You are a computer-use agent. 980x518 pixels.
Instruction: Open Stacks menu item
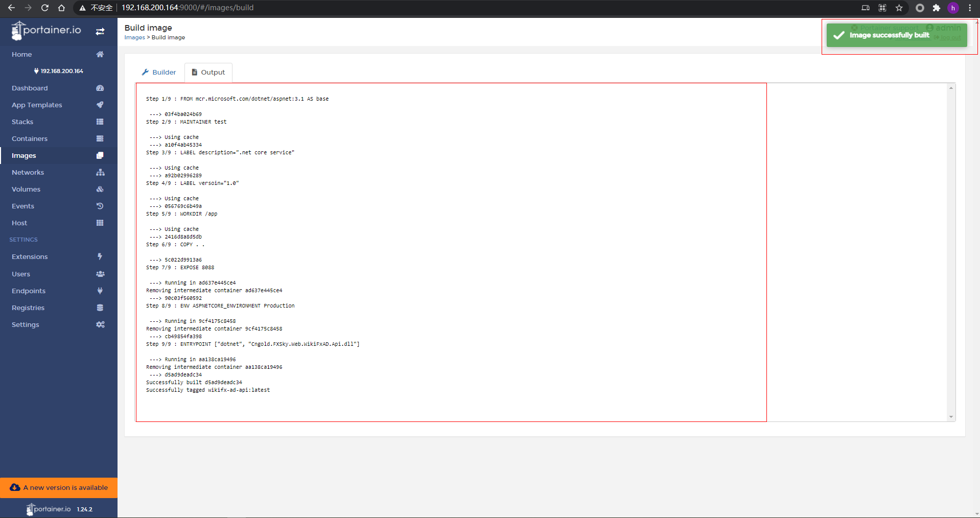[x=59, y=122]
